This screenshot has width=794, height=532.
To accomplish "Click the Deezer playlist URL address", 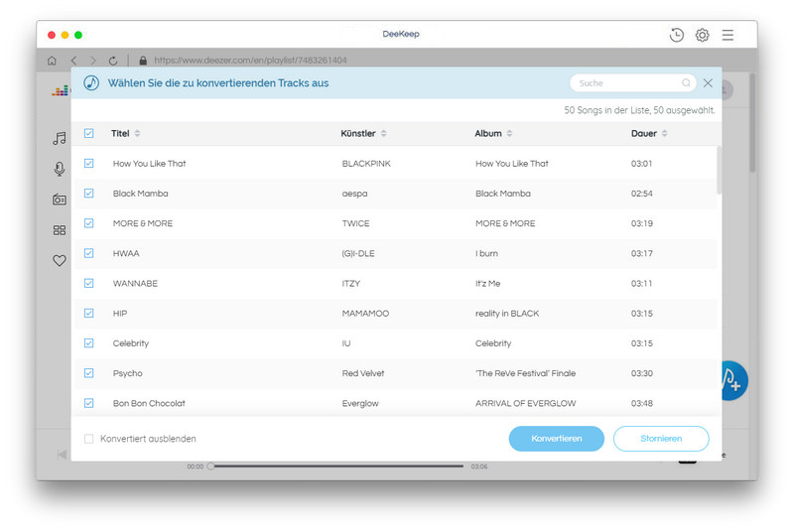I will click(250, 61).
